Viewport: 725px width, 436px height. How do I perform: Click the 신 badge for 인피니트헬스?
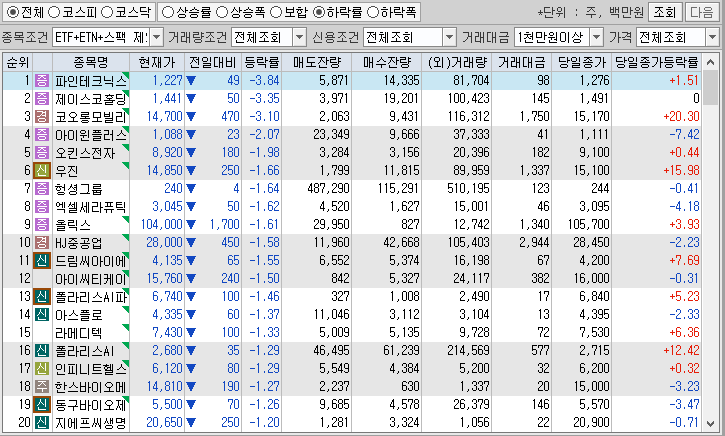click(42, 369)
